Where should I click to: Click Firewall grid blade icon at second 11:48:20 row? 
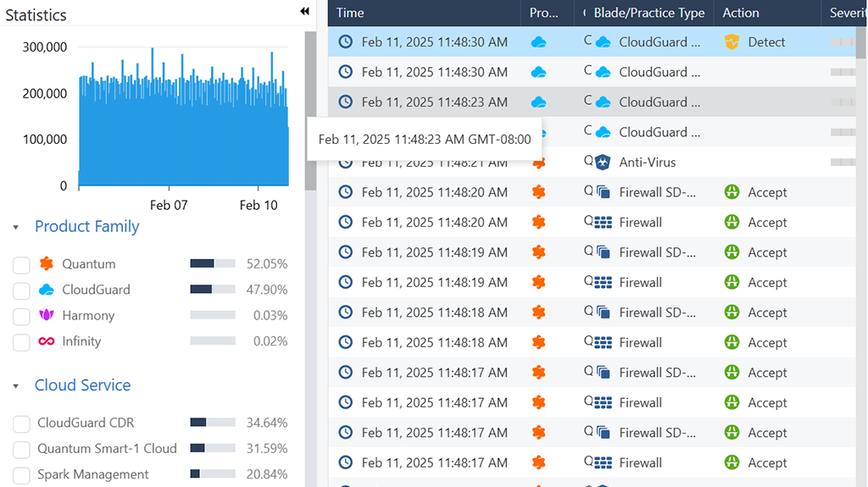tap(603, 223)
